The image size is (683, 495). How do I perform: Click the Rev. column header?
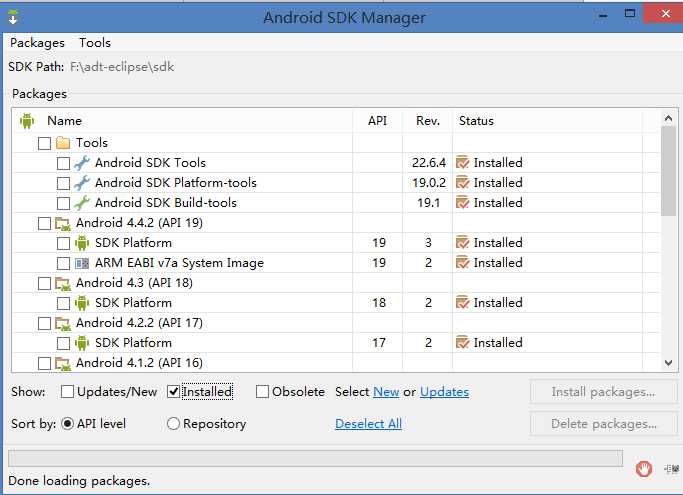click(428, 121)
